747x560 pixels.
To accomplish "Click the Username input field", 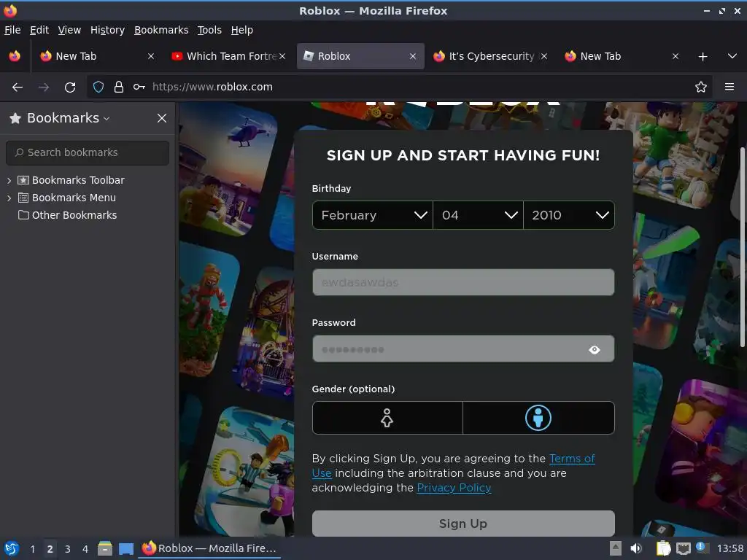I will [x=463, y=282].
